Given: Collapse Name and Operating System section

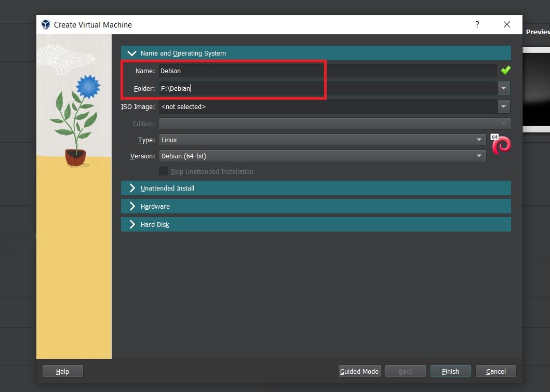Looking at the screenshot, I should pyautogui.click(x=132, y=53).
